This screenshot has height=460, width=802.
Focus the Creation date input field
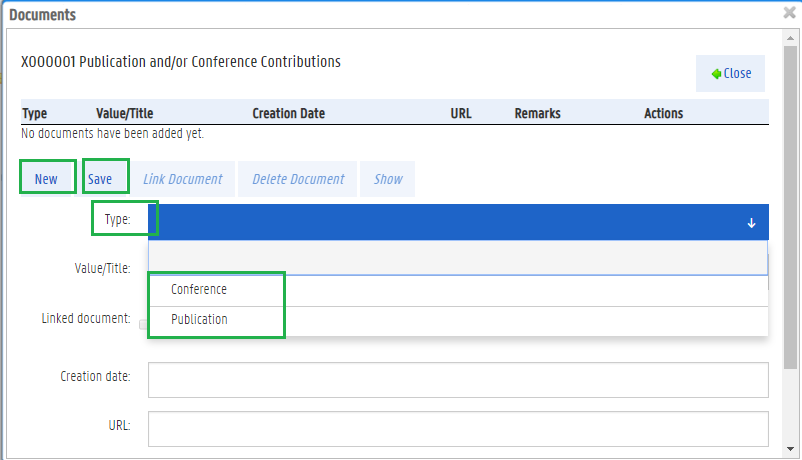tap(457, 379)
